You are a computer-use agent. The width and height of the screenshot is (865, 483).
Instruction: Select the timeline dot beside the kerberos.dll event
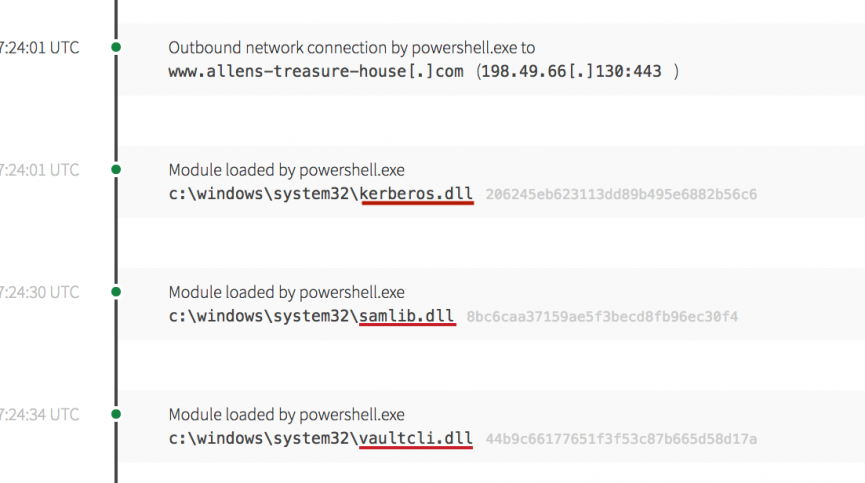click(116, 170)
